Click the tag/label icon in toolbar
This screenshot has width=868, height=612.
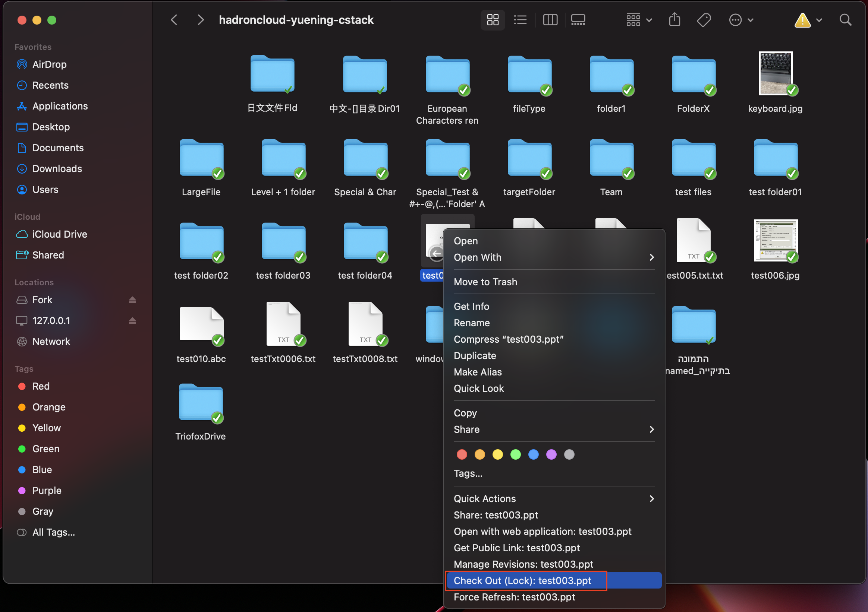click(705, 19)
